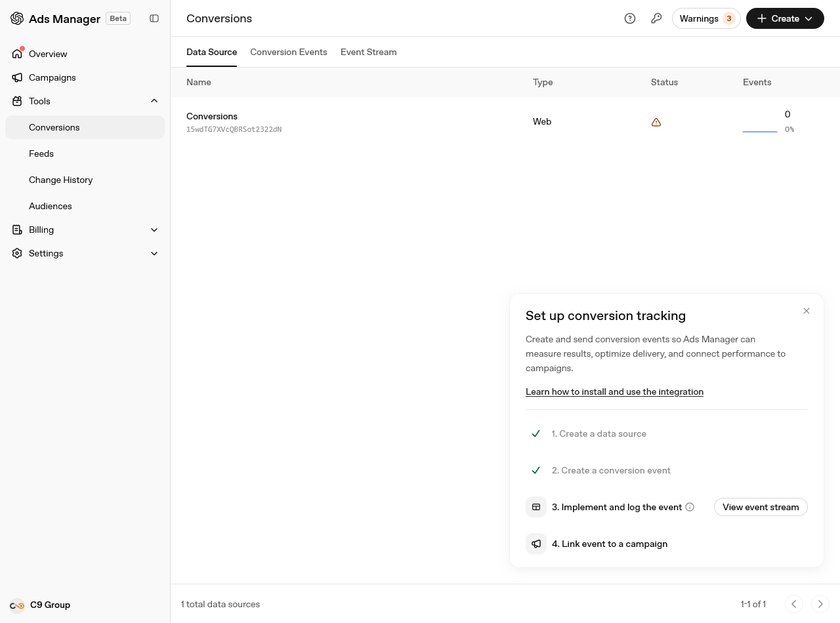Click the 1 total data sources text
840x623 pixels.
pyautogui.click(x=220, y=604)
